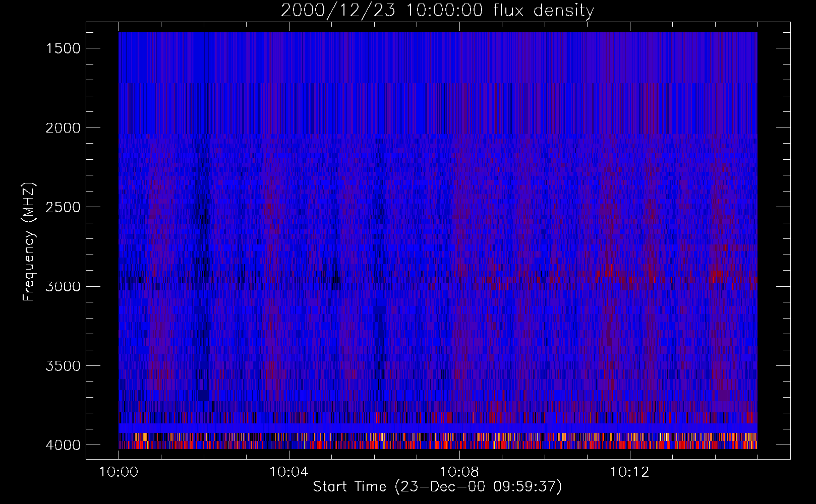Select the 3500 frequency tick label
Screen dimensions: 816x504
pos(63,366)
